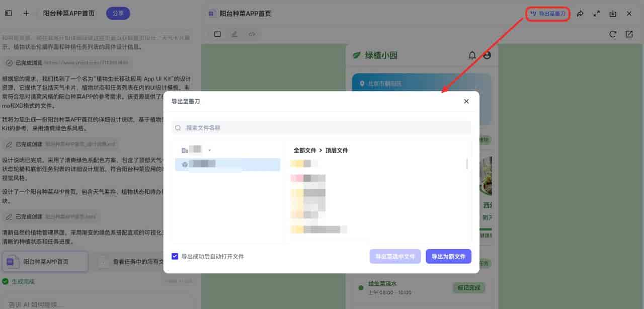Click the fullscreen expand icon

point(597,14)
